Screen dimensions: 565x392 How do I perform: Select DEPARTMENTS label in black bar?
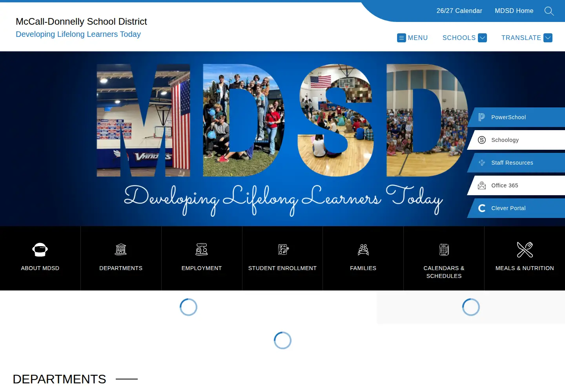[121, 268]
